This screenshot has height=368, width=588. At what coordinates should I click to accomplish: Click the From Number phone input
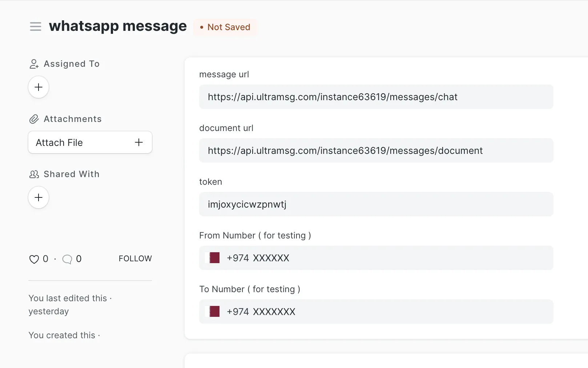click(376, 258)
